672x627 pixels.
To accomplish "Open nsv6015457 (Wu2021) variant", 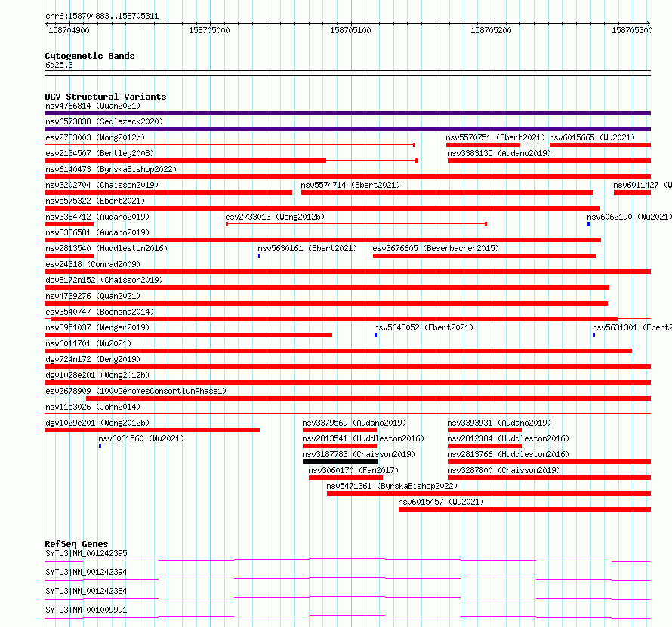I will click(x=441, y=502).
